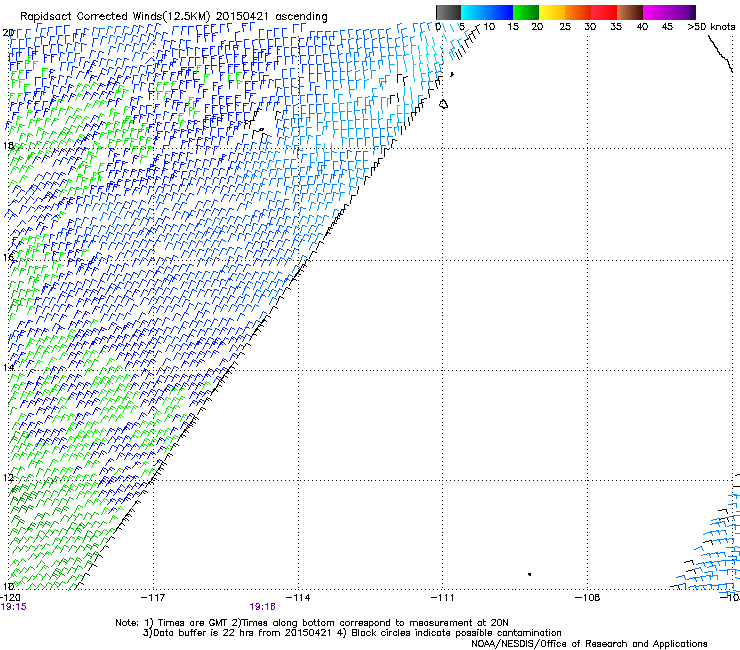Click the '20150421 ascending' date text
The width and height of the screenshot is (740, 650).
tap(271, 16)
